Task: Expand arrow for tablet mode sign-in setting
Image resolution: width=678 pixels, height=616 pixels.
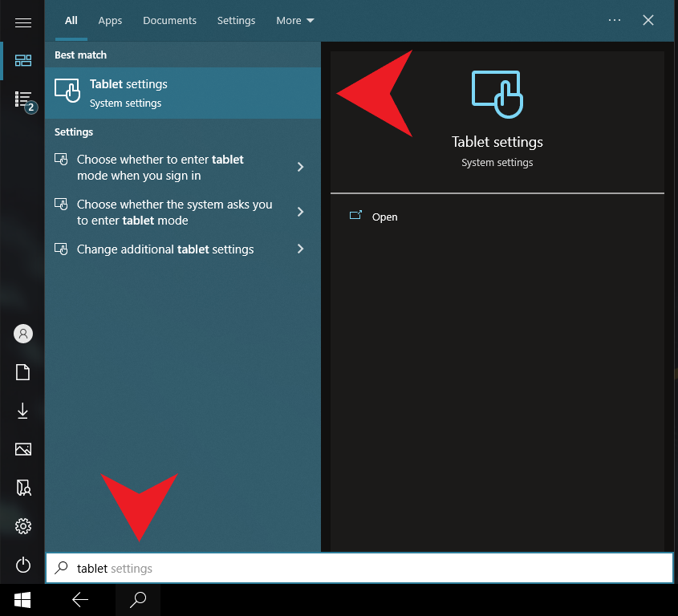Action: (x=301, y=167)
